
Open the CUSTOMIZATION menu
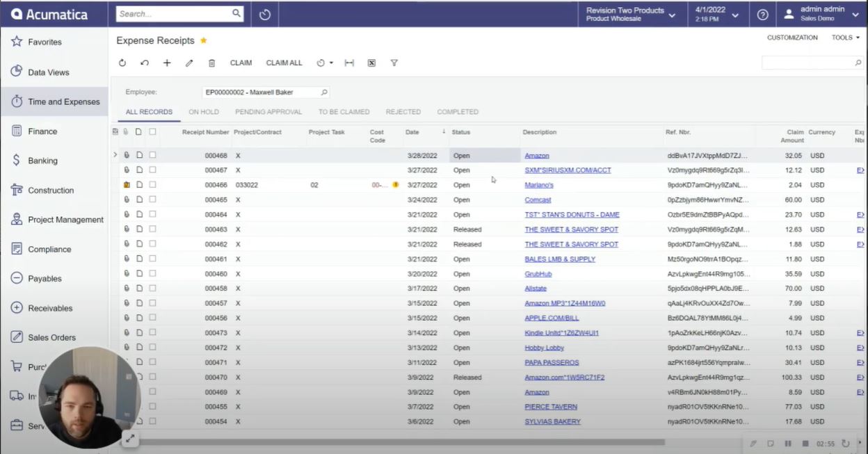point(792,38)
